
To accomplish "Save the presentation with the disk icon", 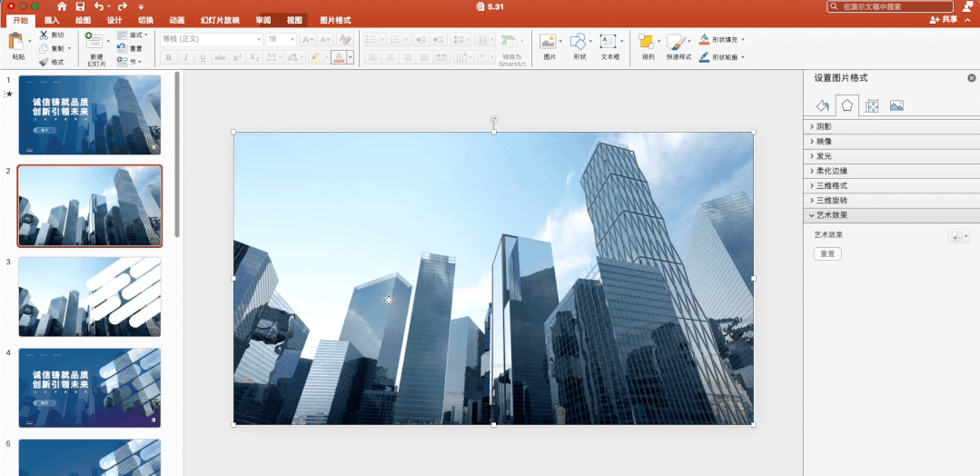I will point(80,6).
